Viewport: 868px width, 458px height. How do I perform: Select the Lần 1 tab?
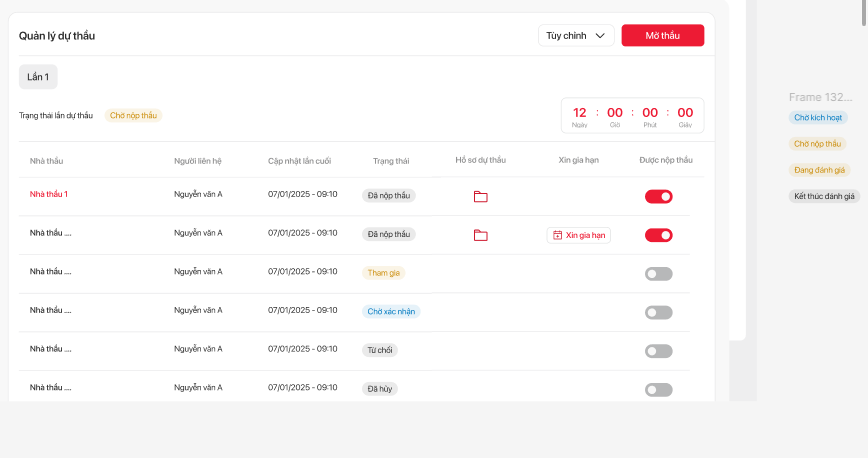click(38, 77)
